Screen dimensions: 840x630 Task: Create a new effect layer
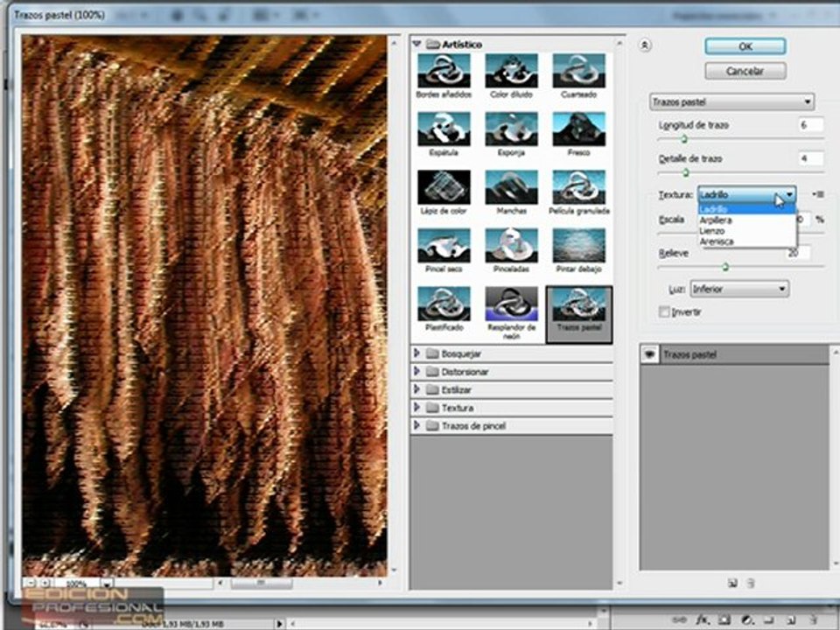(x=733, y=584)
